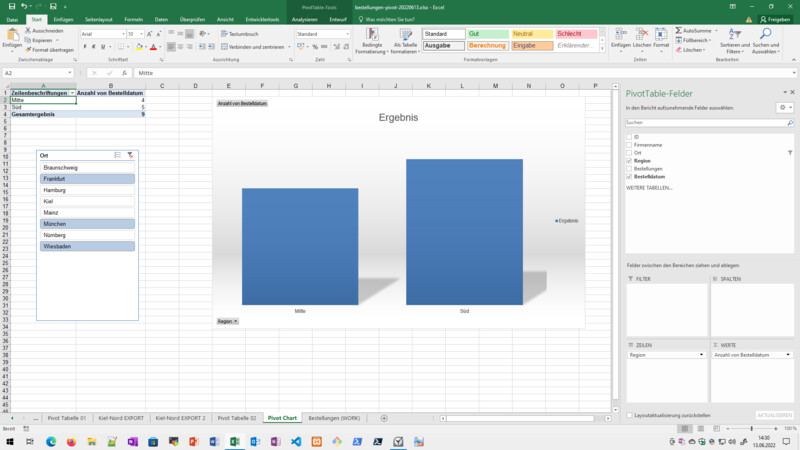Clear filter on the Ort slicer
800x450 pixels.
click(x=130, y=155)
